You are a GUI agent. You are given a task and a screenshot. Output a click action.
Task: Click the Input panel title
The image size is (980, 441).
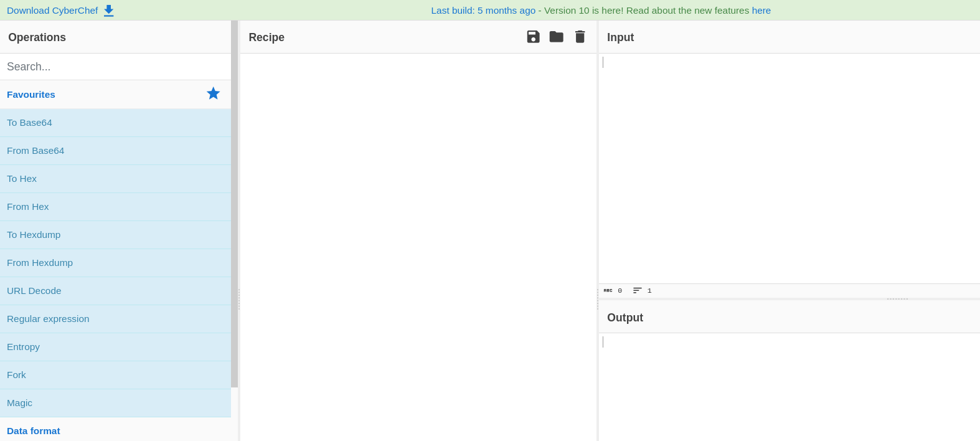[620, 37]
